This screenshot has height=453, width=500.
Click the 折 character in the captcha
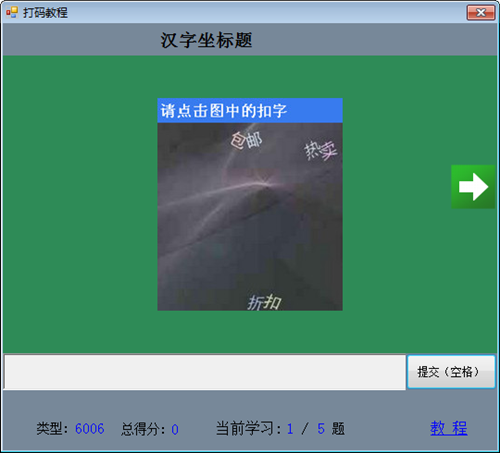(x=256, y=303)
